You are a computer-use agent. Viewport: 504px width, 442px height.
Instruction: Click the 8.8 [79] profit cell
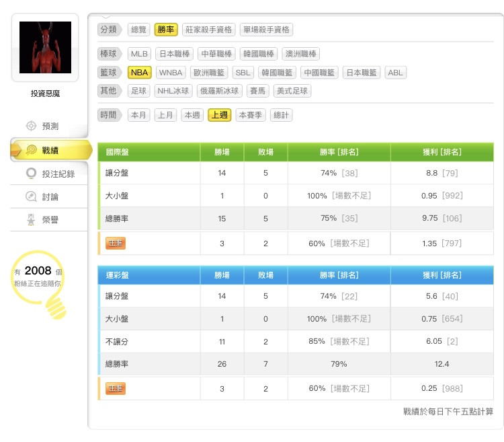pyautogui.click(x=442, y=173)
